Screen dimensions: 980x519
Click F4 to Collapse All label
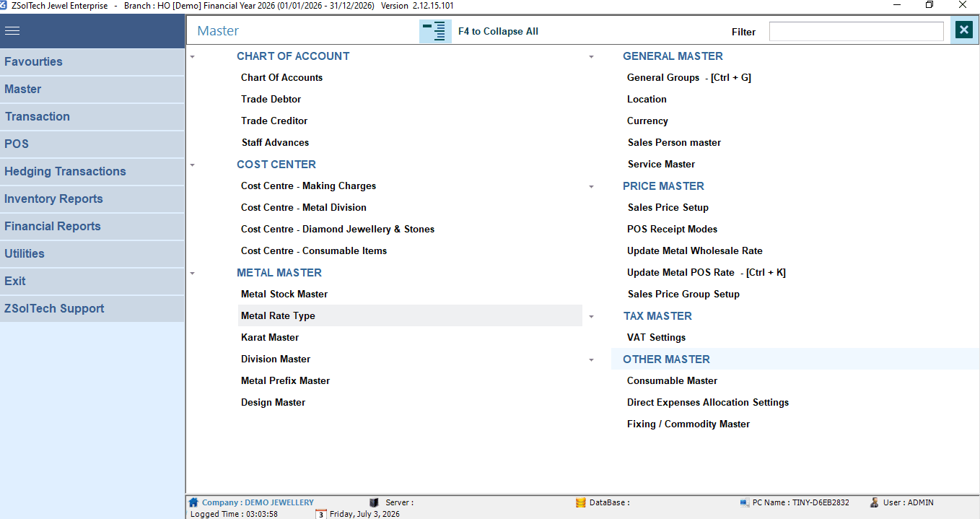pos(498,31)
